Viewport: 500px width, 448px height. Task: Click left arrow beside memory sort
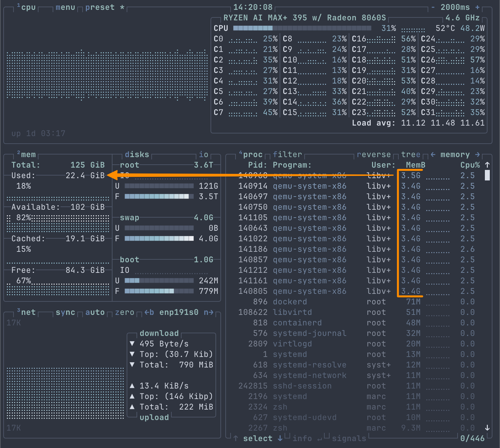(433, 154)
